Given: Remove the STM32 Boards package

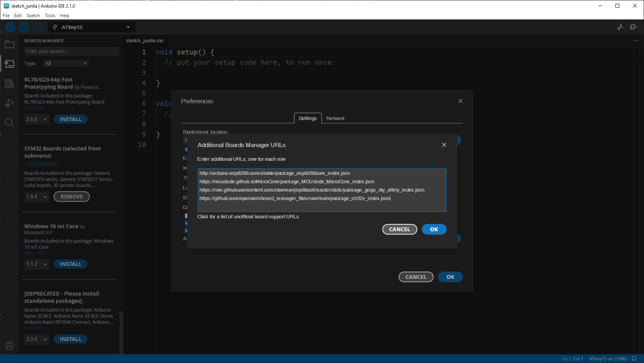Looking at the screenshot, I should 72,197.
